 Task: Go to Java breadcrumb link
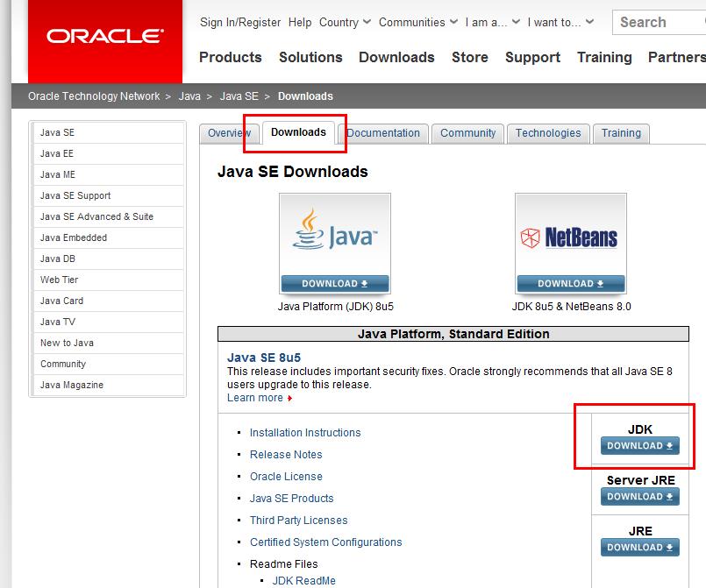point(189,96)
